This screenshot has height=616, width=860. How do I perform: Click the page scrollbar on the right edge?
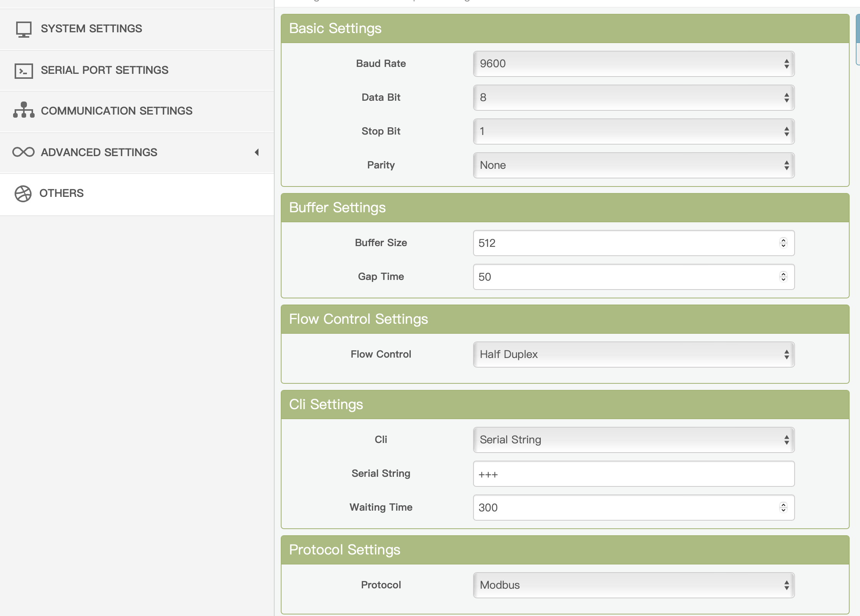[858, 38]
